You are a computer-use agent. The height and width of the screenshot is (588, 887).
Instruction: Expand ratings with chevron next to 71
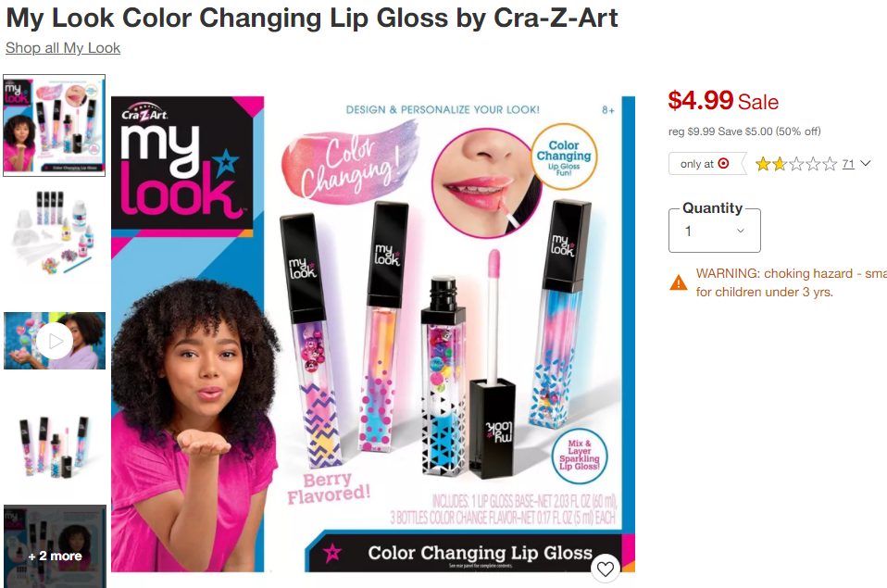tap(865, 164)
